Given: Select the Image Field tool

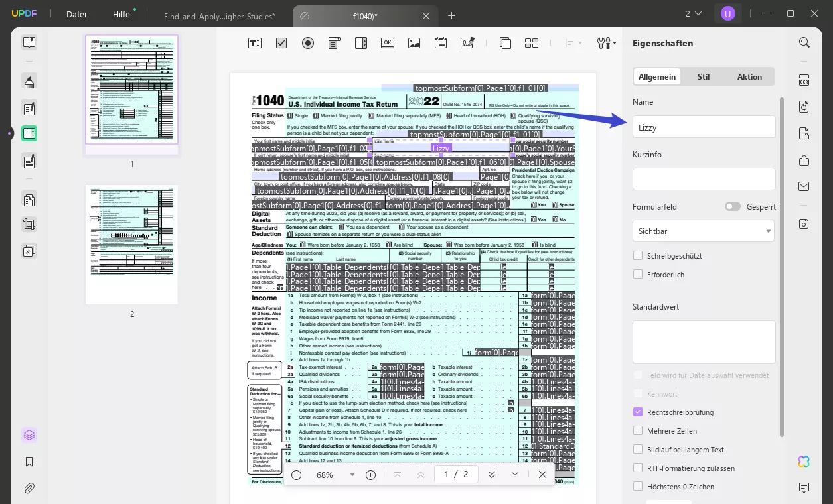Looking at the screenshot, I should (x=414, y=43).
